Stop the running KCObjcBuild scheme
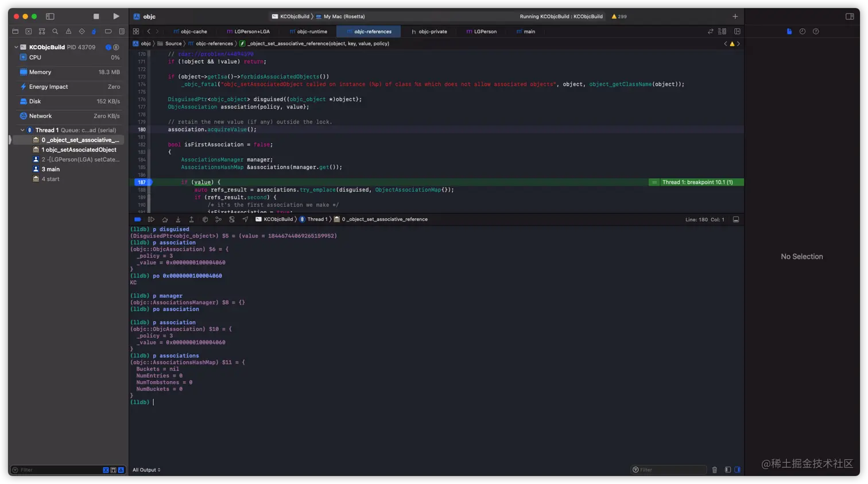 coord(96,17)
